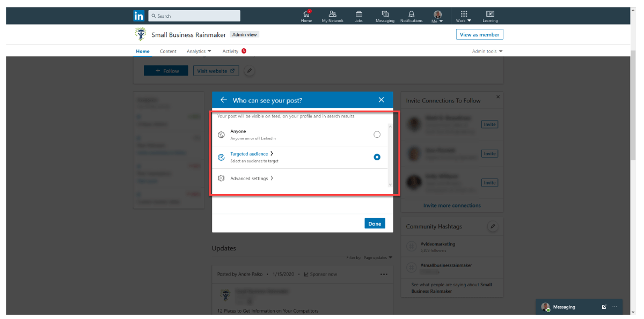Viewport: 644px width, 319px height.
Task: Click the back arrow in dialog header
Action: (224, 100)
